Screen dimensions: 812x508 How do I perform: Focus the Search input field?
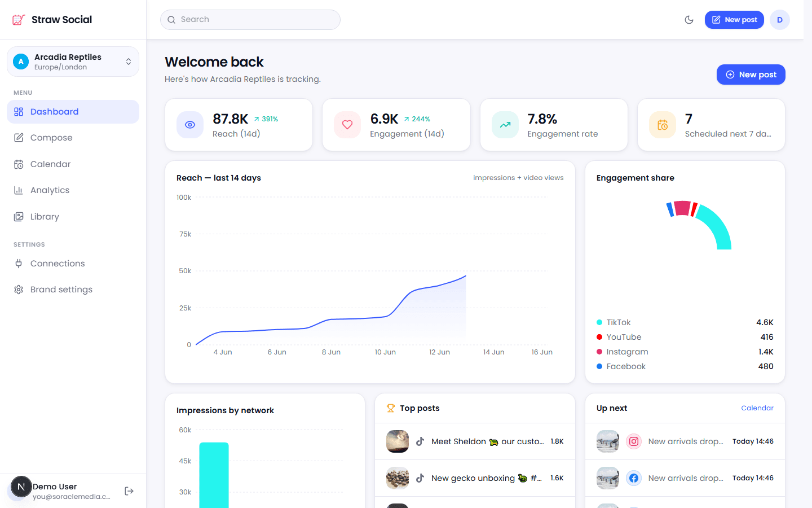click(x=250, y=20)
